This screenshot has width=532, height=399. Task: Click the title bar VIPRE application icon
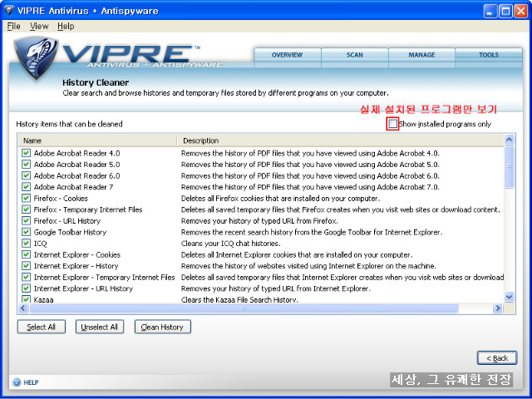coord(9,11)
